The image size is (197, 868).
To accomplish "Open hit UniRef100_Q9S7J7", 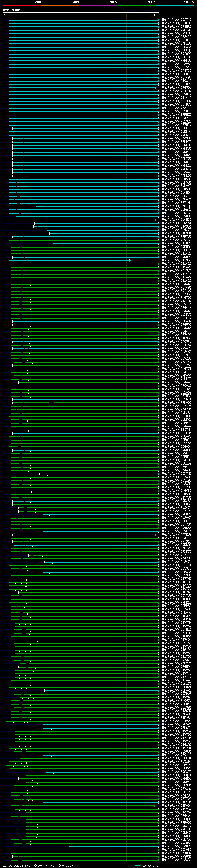I will [x=177, y=20].
